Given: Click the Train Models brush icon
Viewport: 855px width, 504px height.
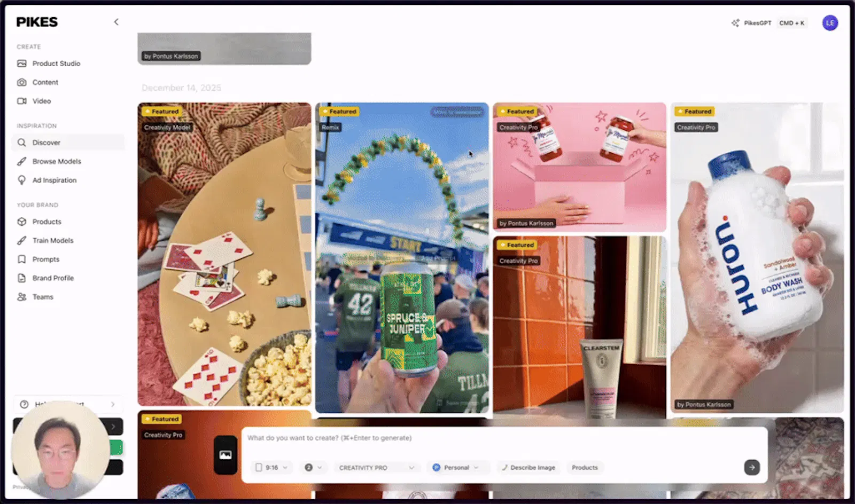Looking at the screenshot, I should point(22,240).
